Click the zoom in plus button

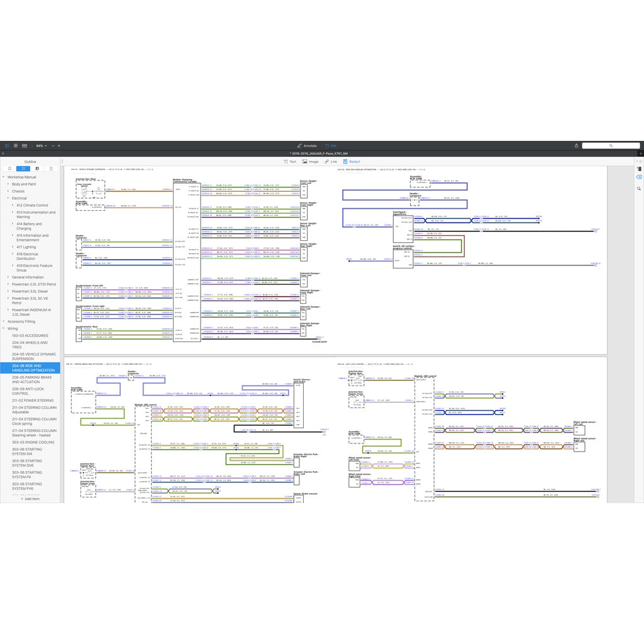click(58, 145)
